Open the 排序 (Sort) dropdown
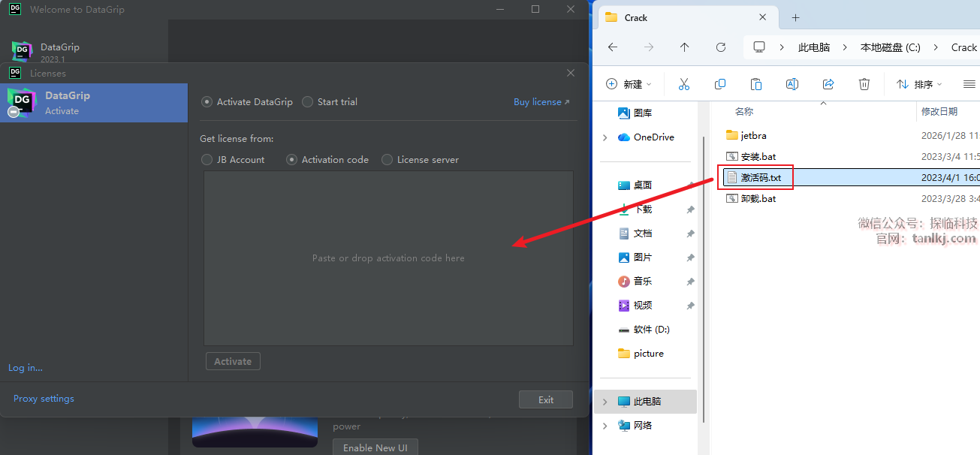Viewport: 980px width, 455px height. (x=919, y=84)
